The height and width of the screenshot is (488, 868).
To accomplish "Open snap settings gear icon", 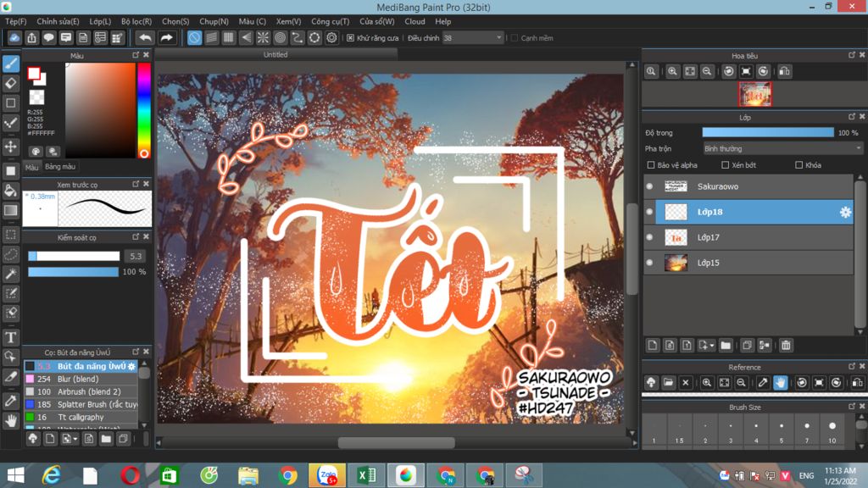I will point(331,37).
